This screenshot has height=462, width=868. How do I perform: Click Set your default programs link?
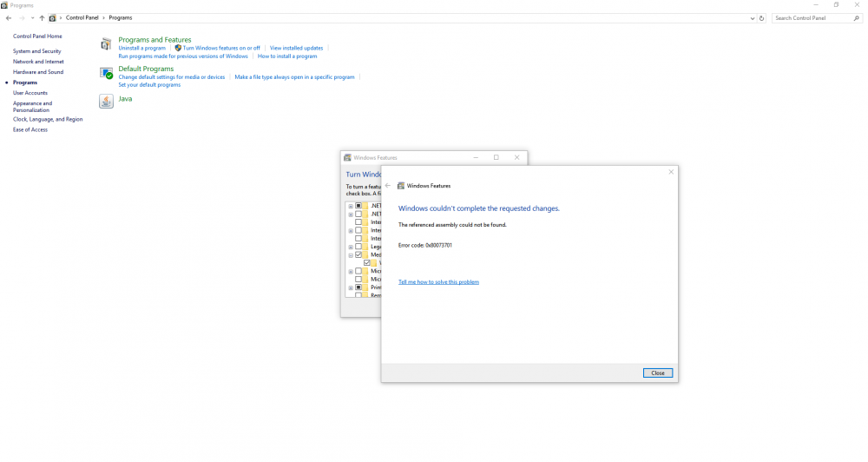[x=149, y=85]
